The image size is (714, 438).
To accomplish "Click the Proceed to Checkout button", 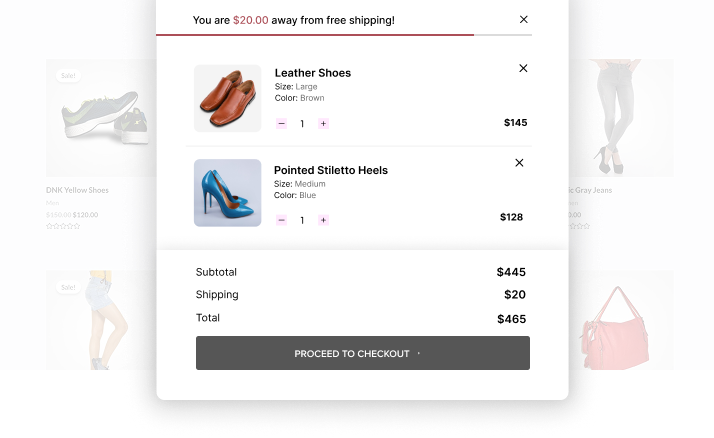I will tap(363, 353).
